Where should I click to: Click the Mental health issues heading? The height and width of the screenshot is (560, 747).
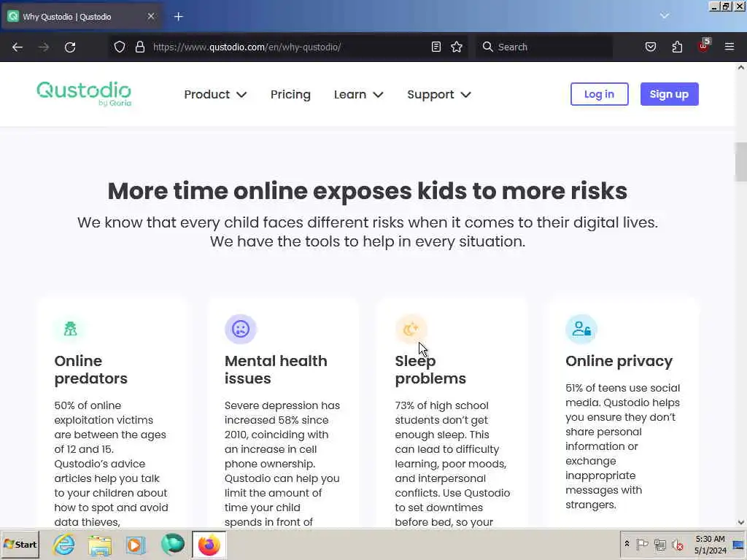click(x=276, y=370)
